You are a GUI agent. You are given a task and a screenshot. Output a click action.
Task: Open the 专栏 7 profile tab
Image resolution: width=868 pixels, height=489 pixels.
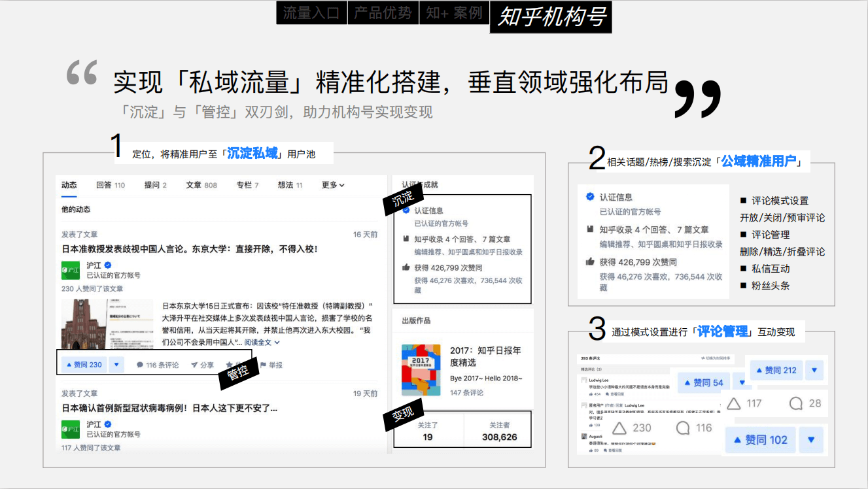click(x=248, y=185)
